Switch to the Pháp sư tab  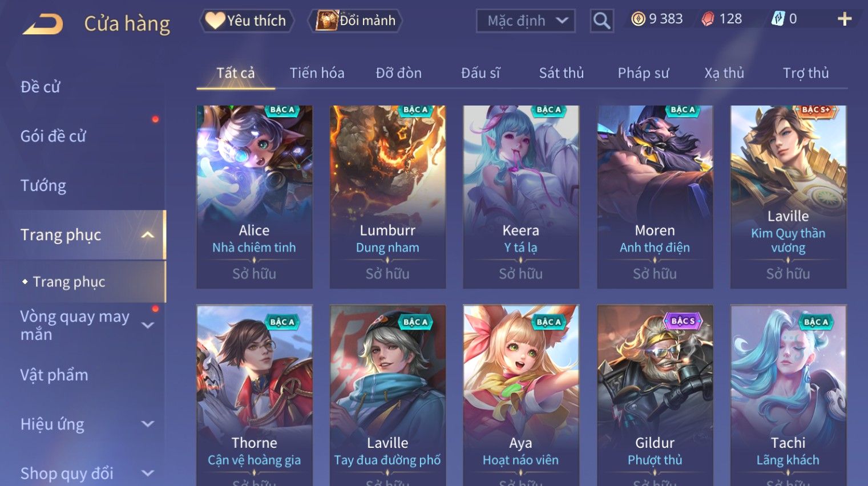(x=643, y=73)
